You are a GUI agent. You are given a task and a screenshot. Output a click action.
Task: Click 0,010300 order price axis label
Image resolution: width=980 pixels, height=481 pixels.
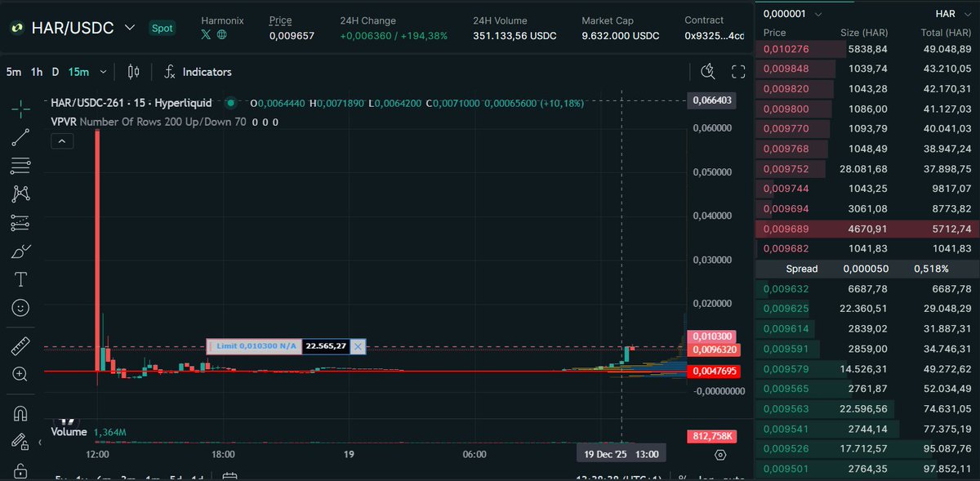[x=712, y=336]
